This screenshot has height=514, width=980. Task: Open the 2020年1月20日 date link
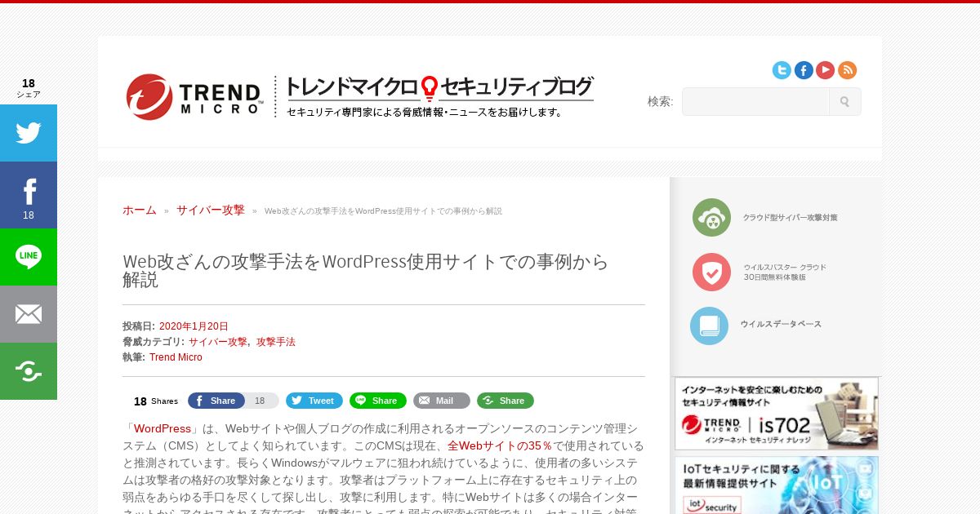(x=194, y=326)
